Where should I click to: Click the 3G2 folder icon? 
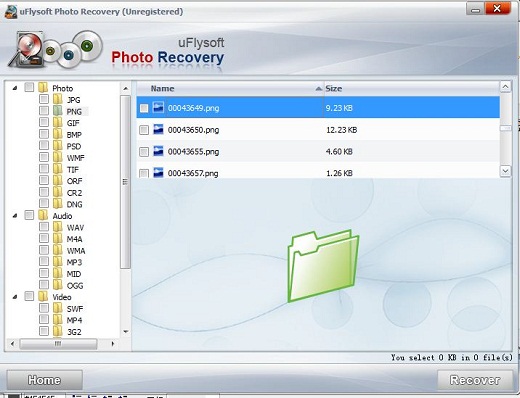(x=58, y=331)
